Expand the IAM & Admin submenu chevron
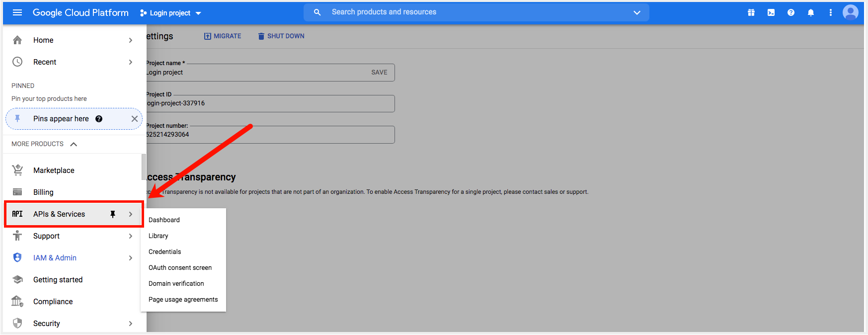Screen dimensions: 868x335 [131, 258]
